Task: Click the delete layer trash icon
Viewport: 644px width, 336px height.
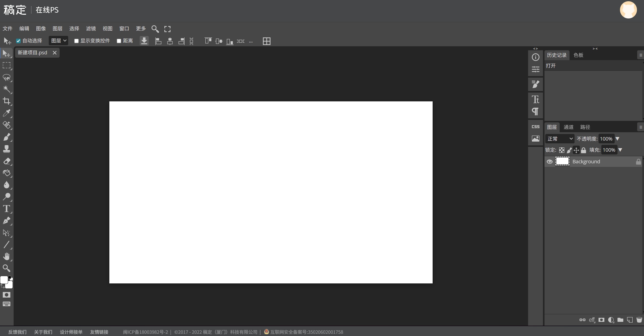Action: coord(639,320)
